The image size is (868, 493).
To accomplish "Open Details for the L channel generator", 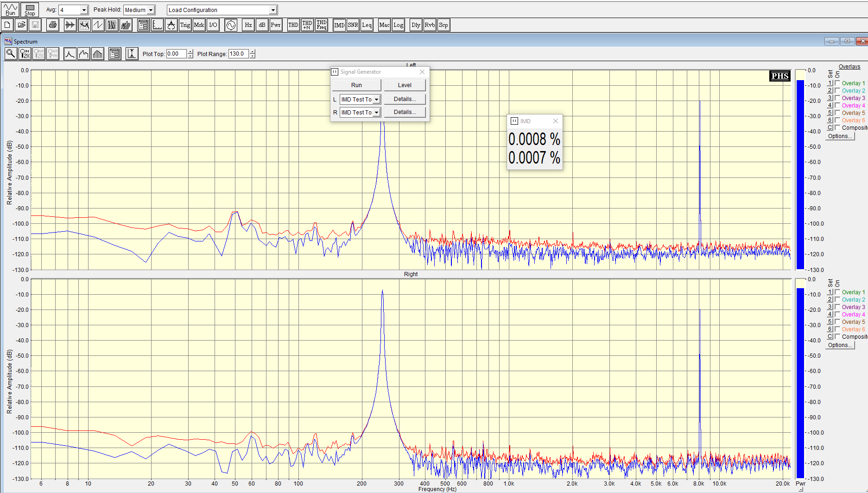I will [405, 99].
